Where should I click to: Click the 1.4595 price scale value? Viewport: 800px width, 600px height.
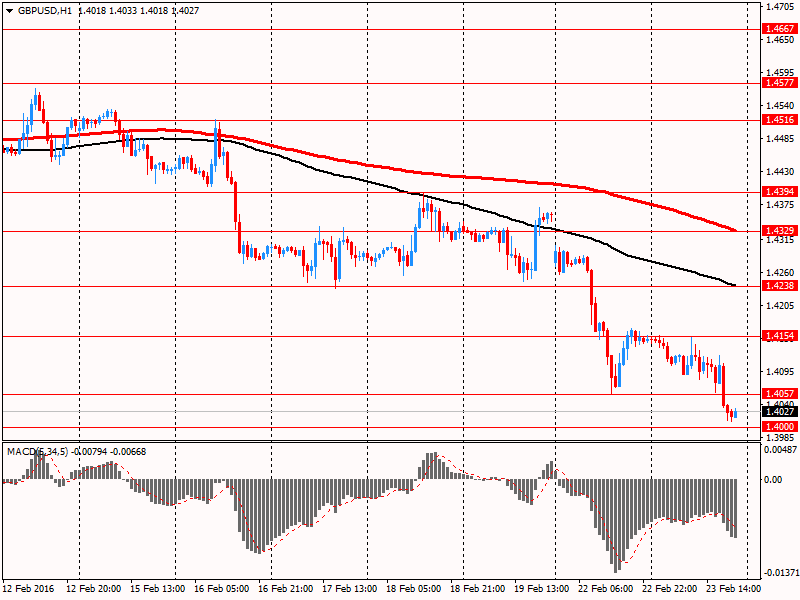click(780, 72)
